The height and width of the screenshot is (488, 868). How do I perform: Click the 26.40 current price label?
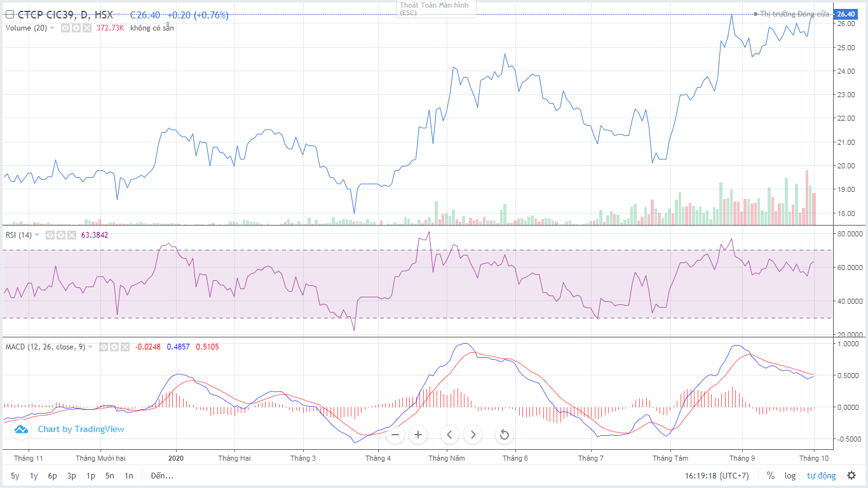tap(846, 14)
